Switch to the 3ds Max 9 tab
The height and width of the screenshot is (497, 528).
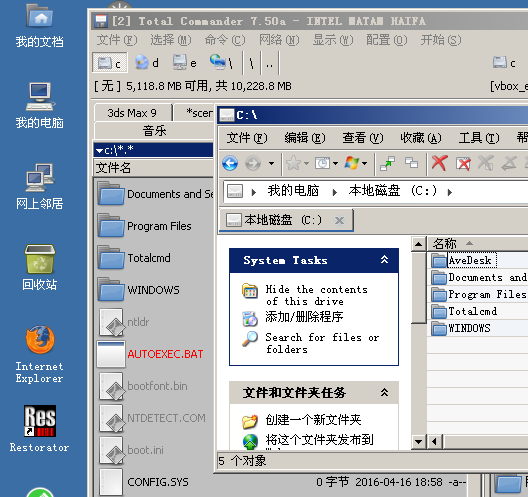[132, 113]
